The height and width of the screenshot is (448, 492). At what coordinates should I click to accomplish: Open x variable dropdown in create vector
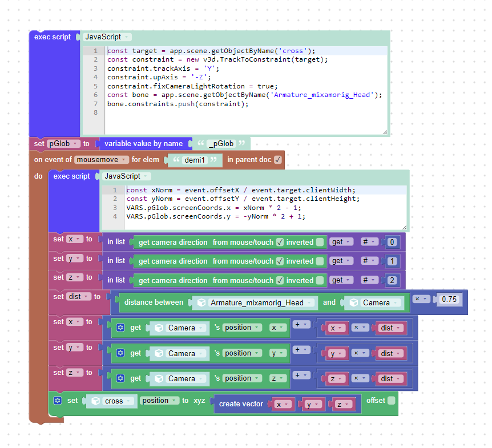[x=282, y=405]
